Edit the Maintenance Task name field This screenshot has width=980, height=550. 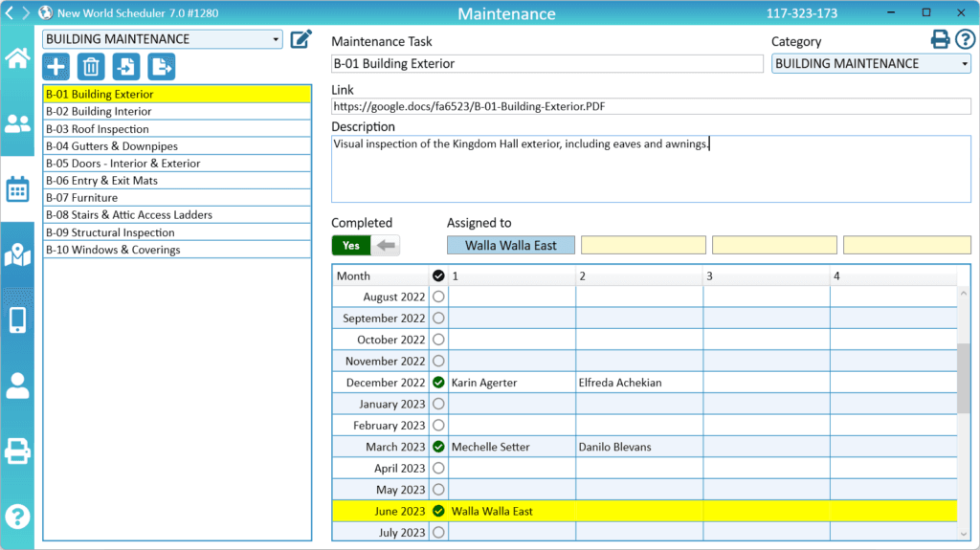[x=546, y=64]
